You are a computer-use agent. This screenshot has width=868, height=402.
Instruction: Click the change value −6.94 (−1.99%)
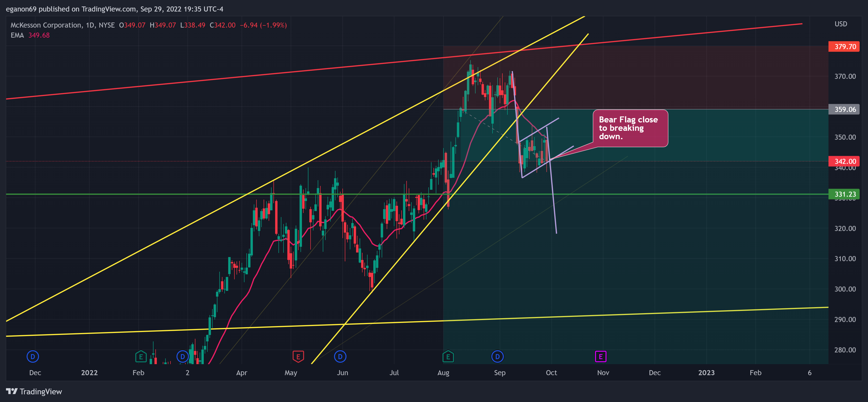pyautogui.click(x=263, y=25)
